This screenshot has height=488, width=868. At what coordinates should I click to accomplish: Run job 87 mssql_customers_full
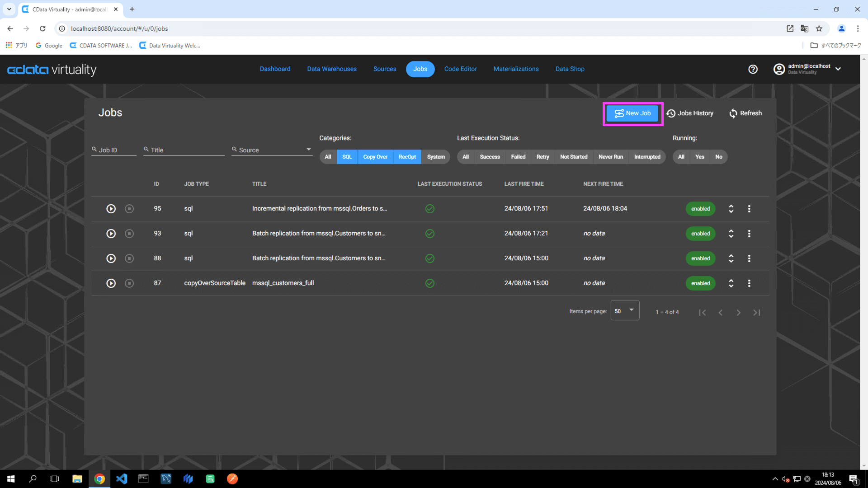(111, 283)
